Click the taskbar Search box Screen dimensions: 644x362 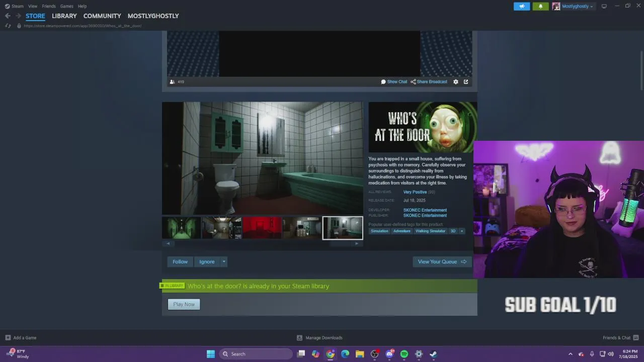tap(256, 354)
